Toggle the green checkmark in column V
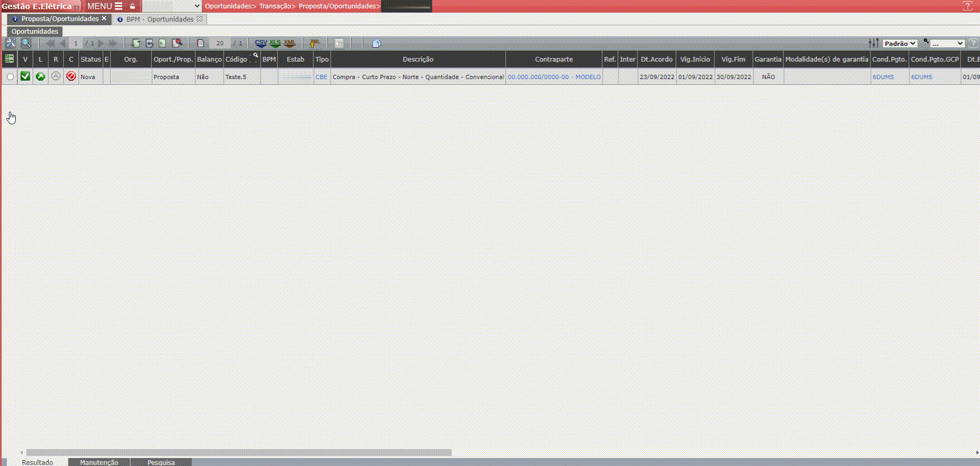This screenshot has width=980, height=466. [x=25, y=76]
